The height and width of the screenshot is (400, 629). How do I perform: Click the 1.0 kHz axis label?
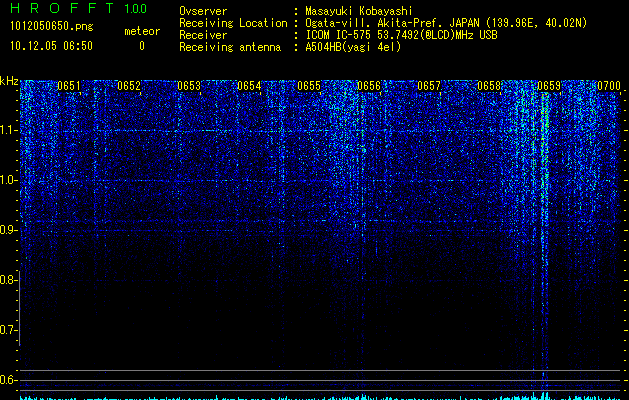pos(9,180)
